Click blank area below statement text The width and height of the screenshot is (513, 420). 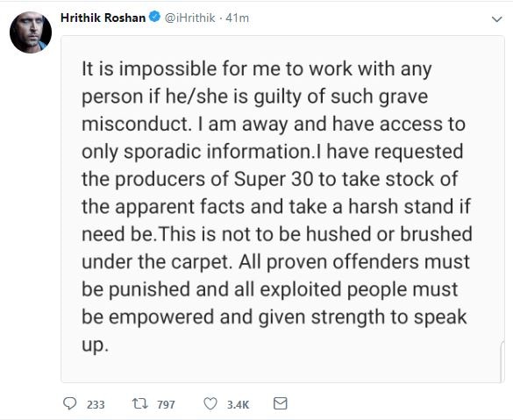[x=282, y=368]
